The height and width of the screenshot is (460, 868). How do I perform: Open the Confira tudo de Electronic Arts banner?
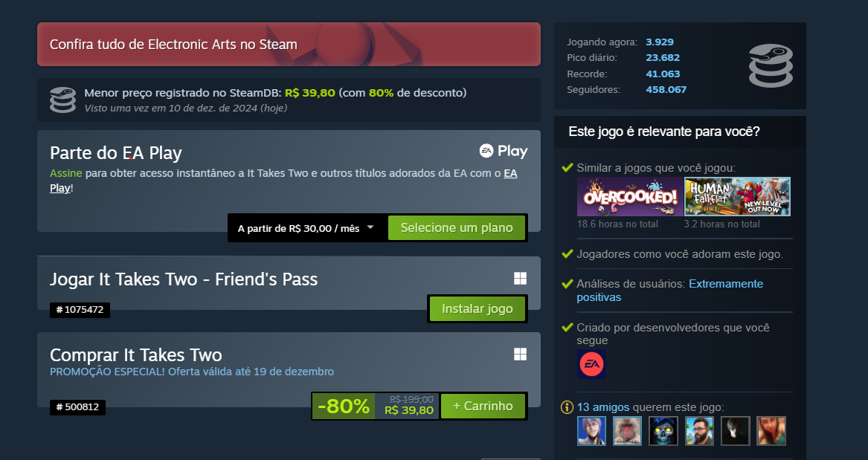coord(289,45)
